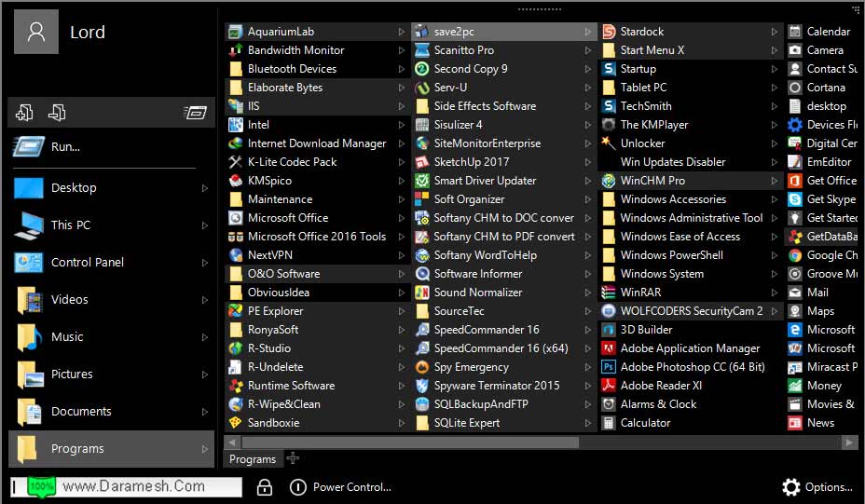Click the horizontal scrollbar thumb
This screenshot has height=504, width=865.
pyautogui.click(x=410, y=443)
